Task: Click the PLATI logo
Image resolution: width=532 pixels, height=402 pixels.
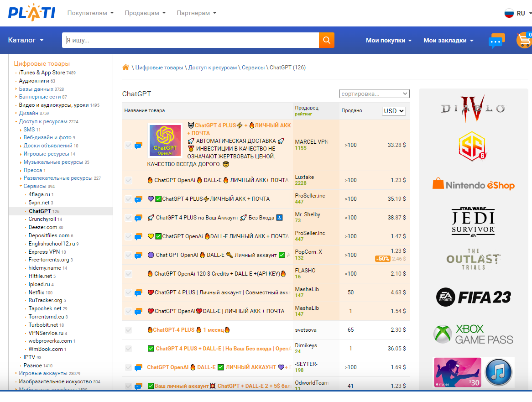Action: pos(31,12)
